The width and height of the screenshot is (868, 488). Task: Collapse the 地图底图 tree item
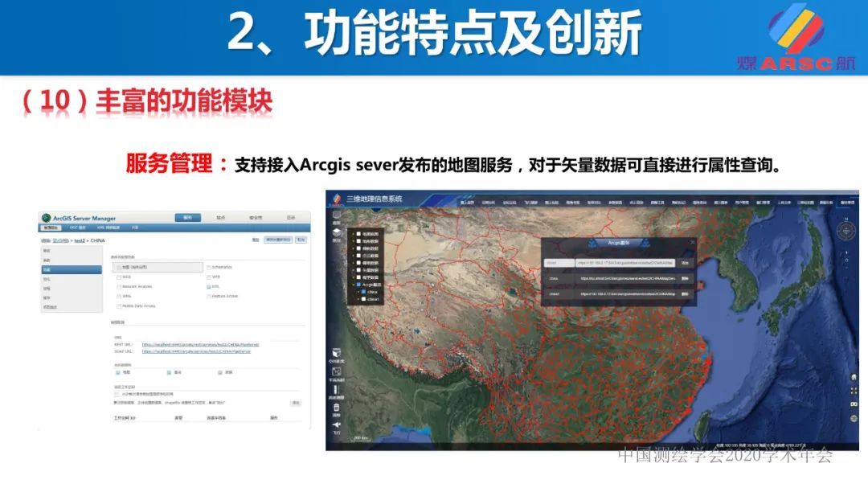click(x=354, y=233)
